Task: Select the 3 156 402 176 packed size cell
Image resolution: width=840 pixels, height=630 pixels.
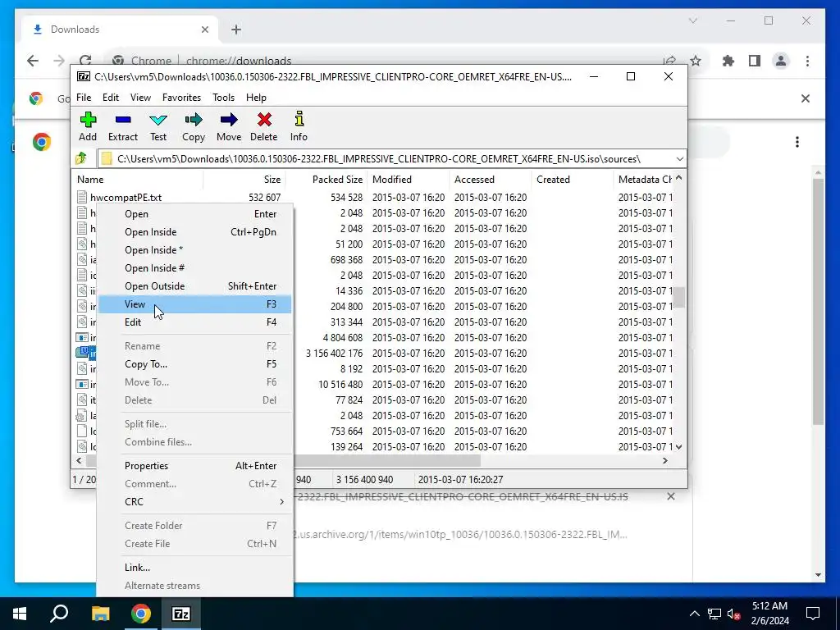Action: (334, 354)
